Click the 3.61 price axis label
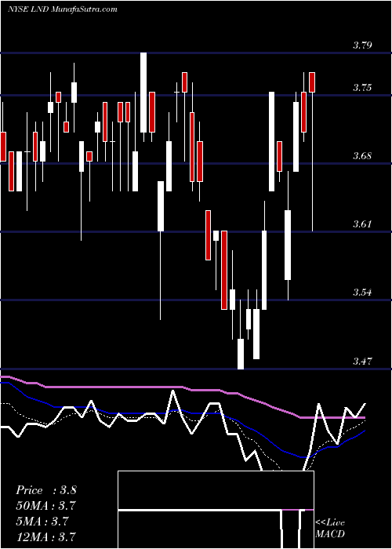Screen dimensions: 392x549 pos(362,224)
